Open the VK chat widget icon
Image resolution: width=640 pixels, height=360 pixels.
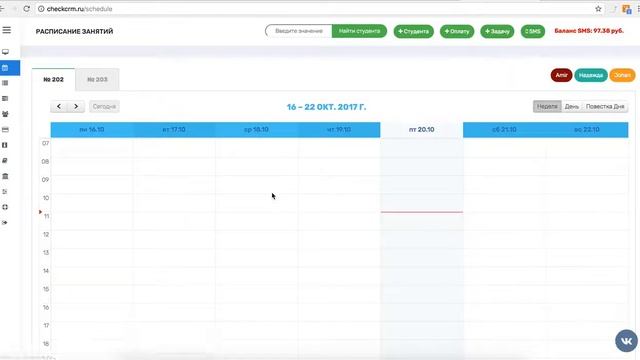(627, 341)
